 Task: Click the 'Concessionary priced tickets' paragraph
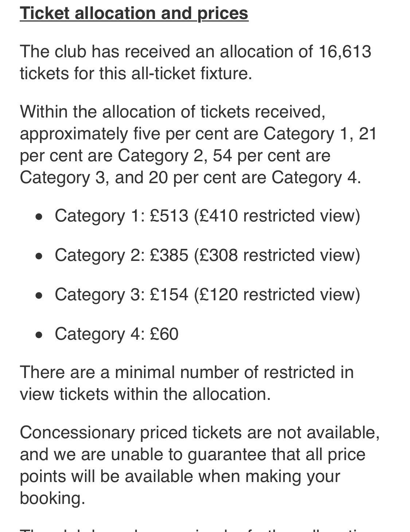coord(200,465)
